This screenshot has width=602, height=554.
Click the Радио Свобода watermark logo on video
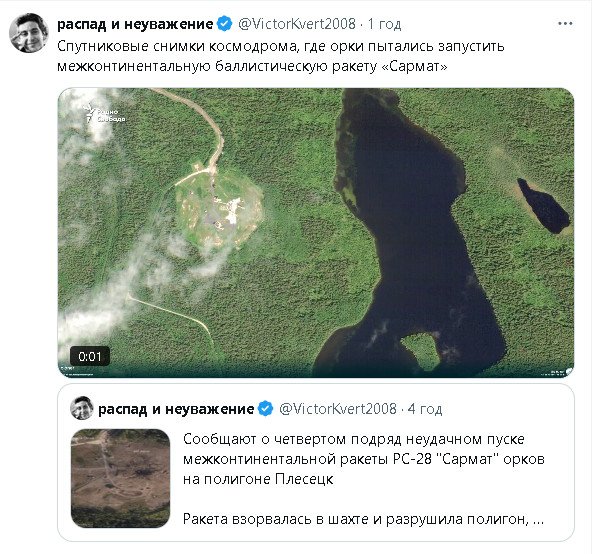[100, 112]
